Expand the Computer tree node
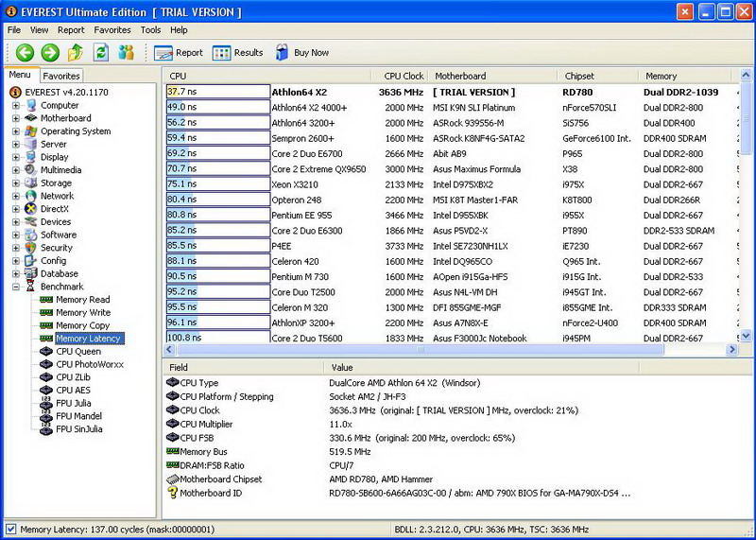Viewport: 756px width, 540px height. click(16, 105)
